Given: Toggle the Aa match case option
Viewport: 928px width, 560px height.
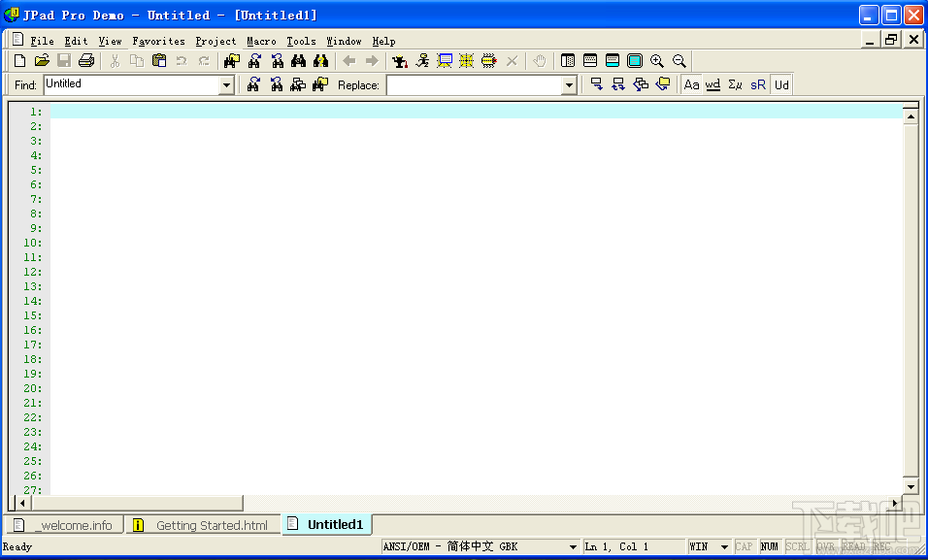Looking at the screenshot, I should click(691, 84).
